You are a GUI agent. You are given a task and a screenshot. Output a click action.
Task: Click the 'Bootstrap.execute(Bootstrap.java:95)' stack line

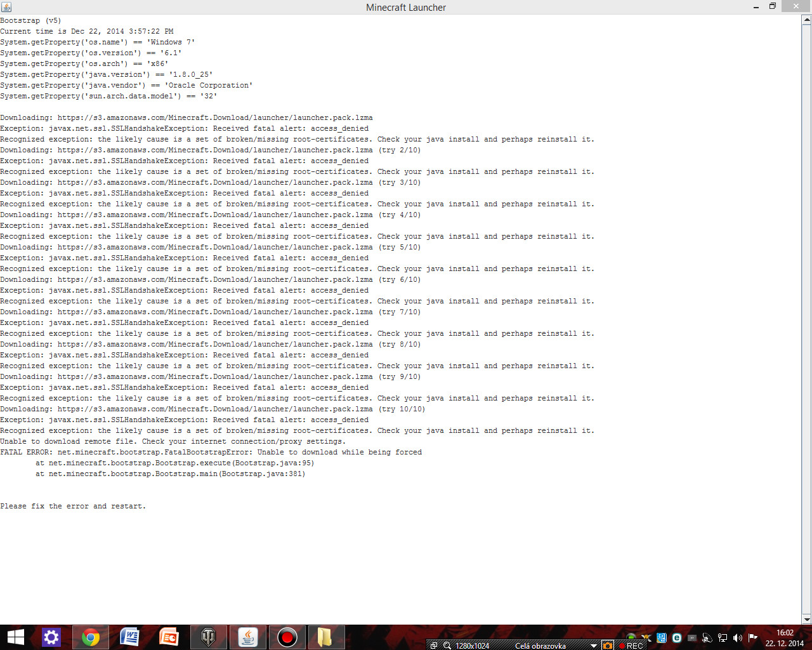tap(175, 463)
